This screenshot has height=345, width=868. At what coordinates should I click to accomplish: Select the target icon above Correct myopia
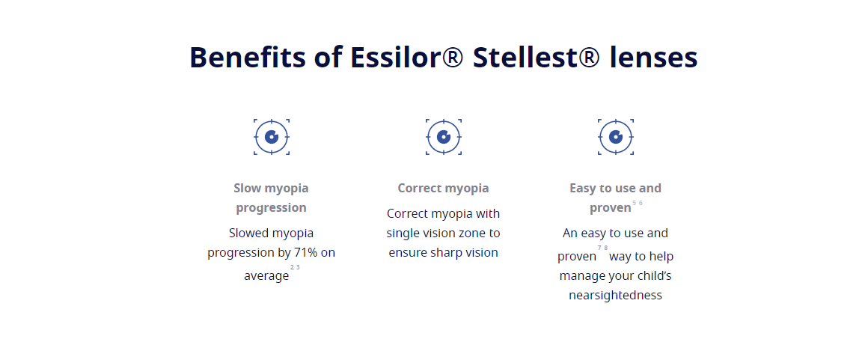click(444, 137)
